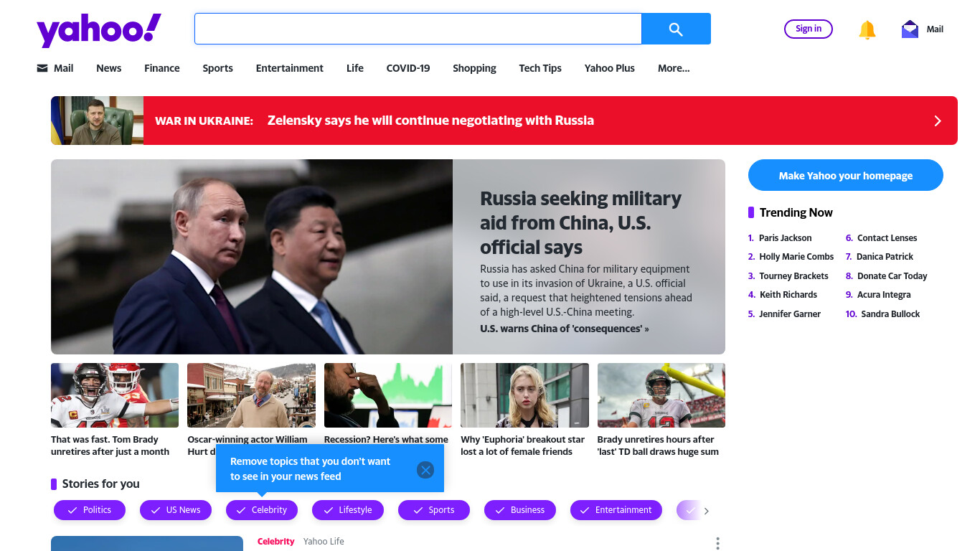Image resolution: width=980 pixels, height=551 pixels.
Task: Toggle the Politics topic chip
Action: [90, 510]
